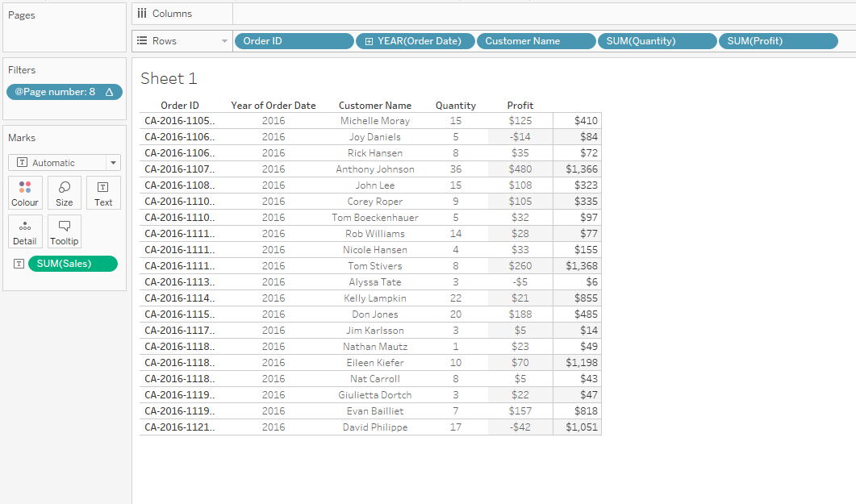Click the text icon beside SUM(Sales)

tap(19, 264)
